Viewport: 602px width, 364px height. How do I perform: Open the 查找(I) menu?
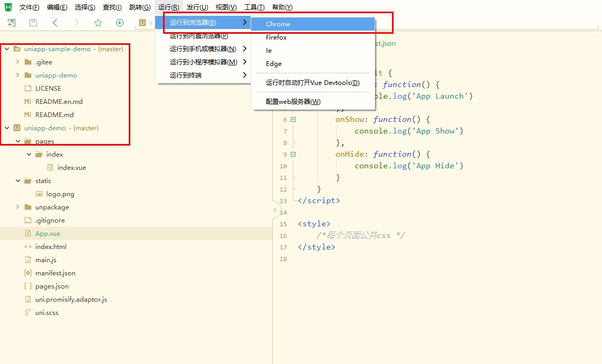tap(112, 7)
